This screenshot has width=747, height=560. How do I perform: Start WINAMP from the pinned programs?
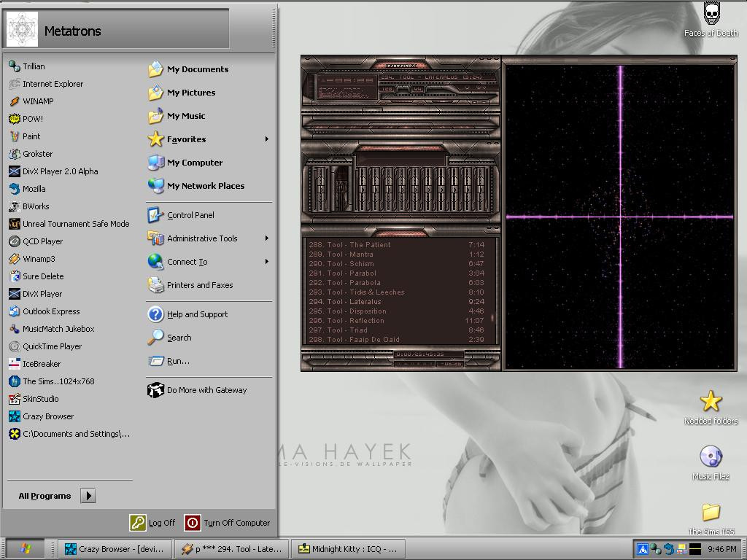31,101
